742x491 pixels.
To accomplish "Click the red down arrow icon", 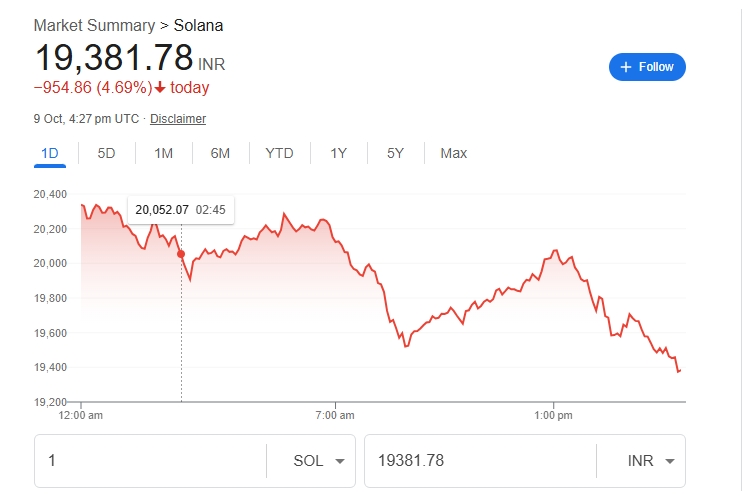I will pos(160,88).
